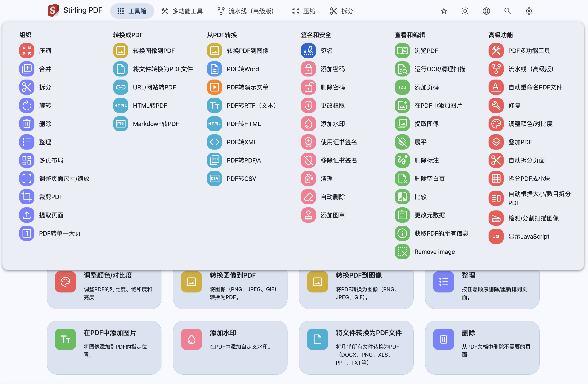Open the 流水线（高级版）navigation item

click(246, 11)
